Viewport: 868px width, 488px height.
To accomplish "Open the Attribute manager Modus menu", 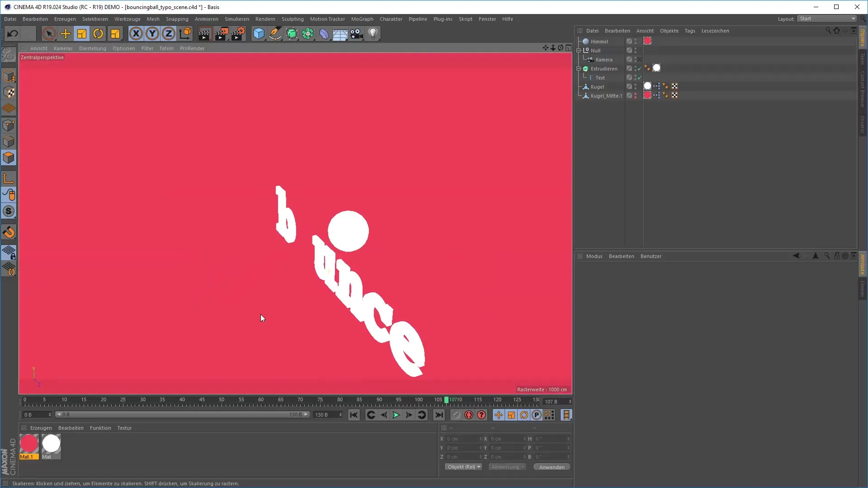I will tap(594, 256).
